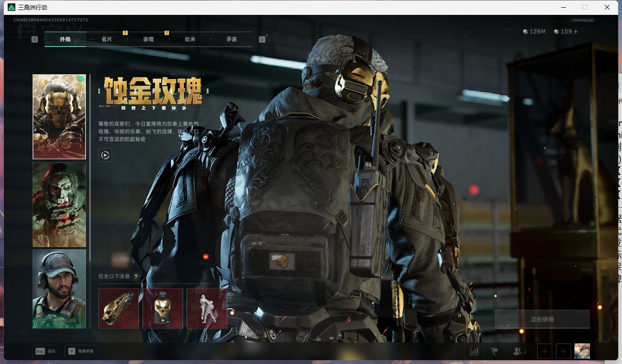Image resolution: width=622 pixels, height=364 pixels.
Task: Go to the 处决 tab
Action: click(x=190, y=39)
